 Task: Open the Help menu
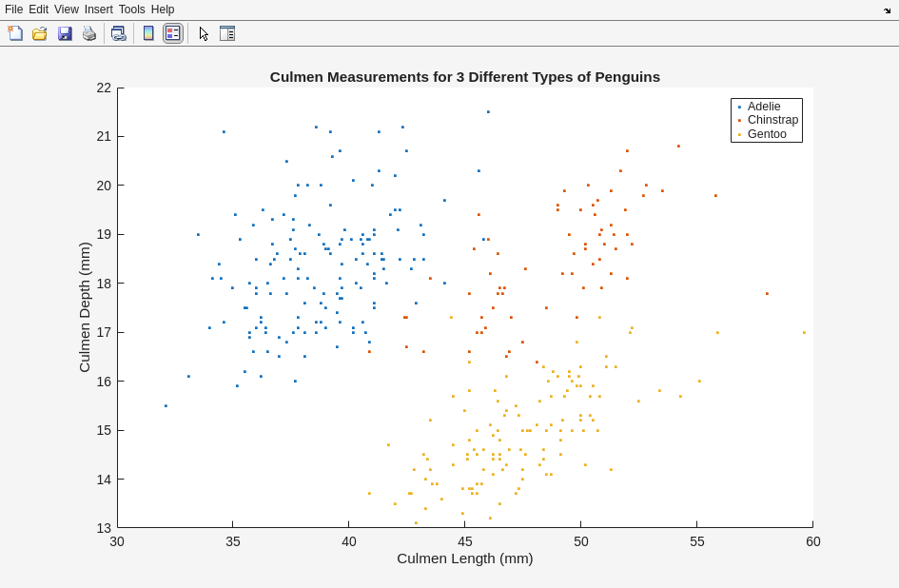click(163, 10)
